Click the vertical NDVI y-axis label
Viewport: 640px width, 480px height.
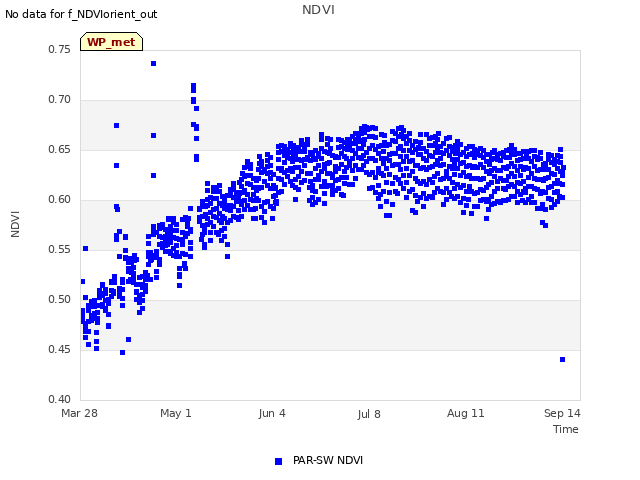[x=15, y=224]
